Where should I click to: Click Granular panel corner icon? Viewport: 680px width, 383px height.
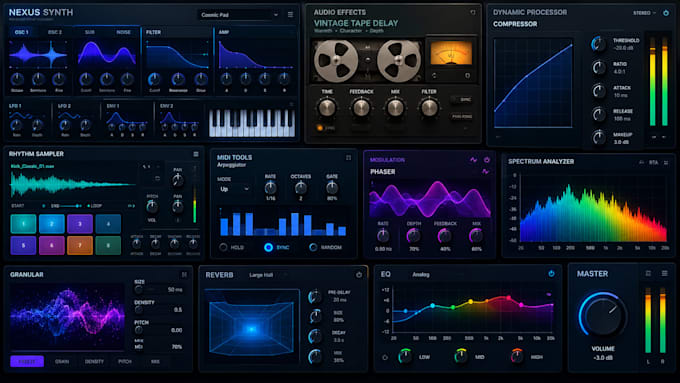[x=184, y=275]
